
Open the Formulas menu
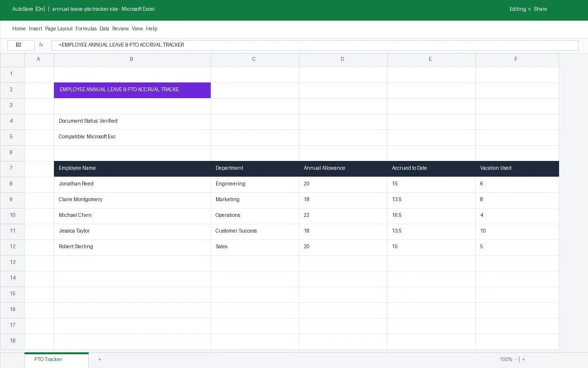(86, 29)
